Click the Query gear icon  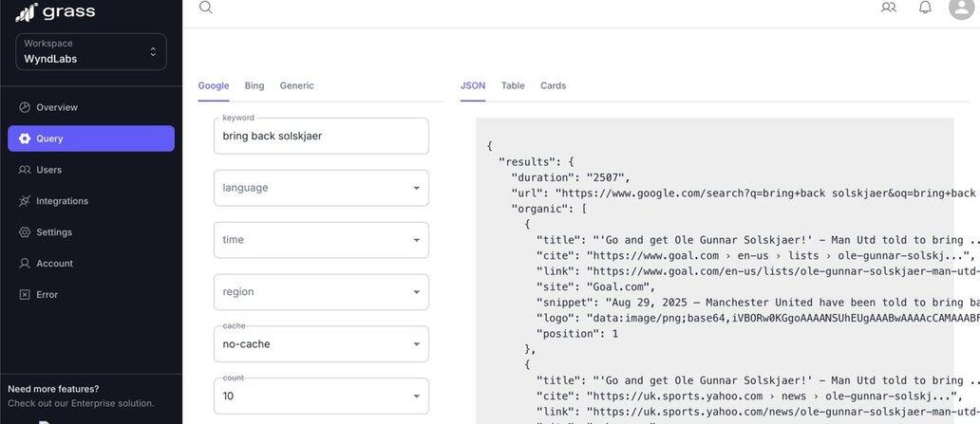click(25, 138)
